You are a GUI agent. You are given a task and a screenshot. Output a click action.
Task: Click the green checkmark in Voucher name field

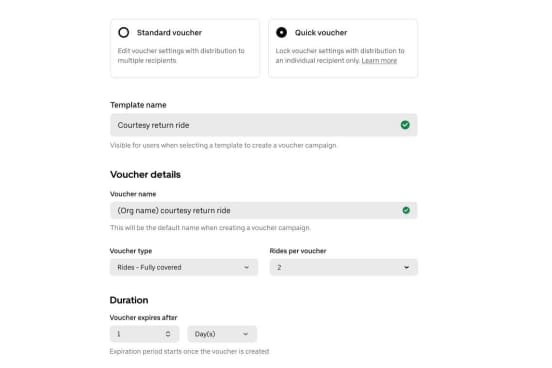(406, 210)
